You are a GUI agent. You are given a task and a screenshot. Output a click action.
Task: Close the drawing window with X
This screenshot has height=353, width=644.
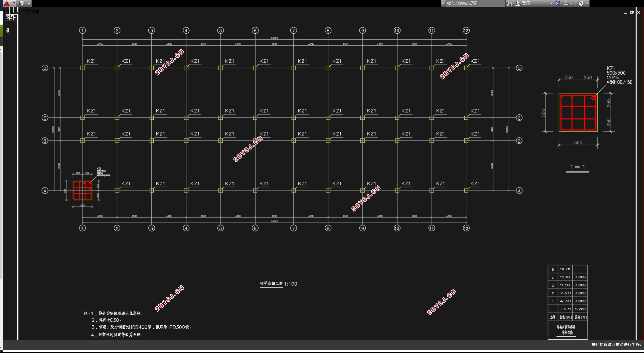pyautogui.click(x=638, y=12)
